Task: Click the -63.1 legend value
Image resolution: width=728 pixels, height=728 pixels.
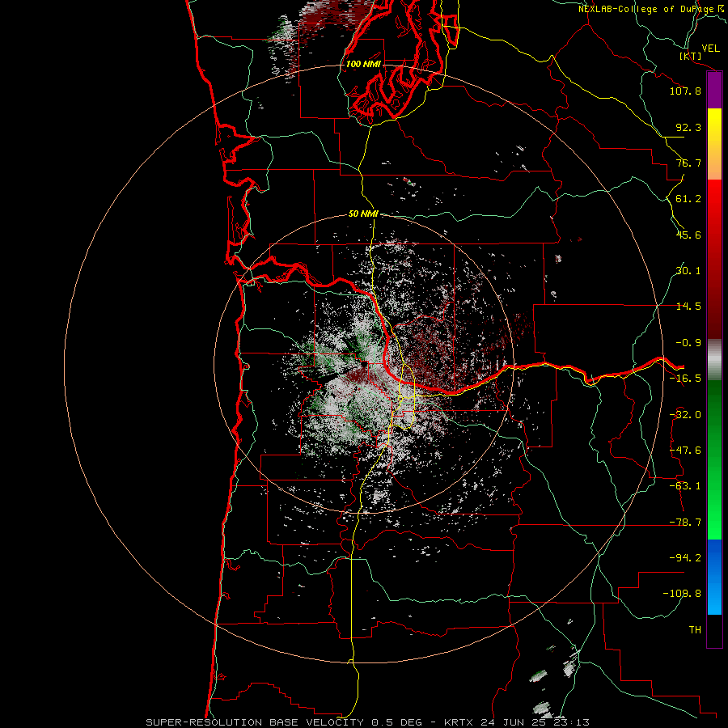Action: 685,486
